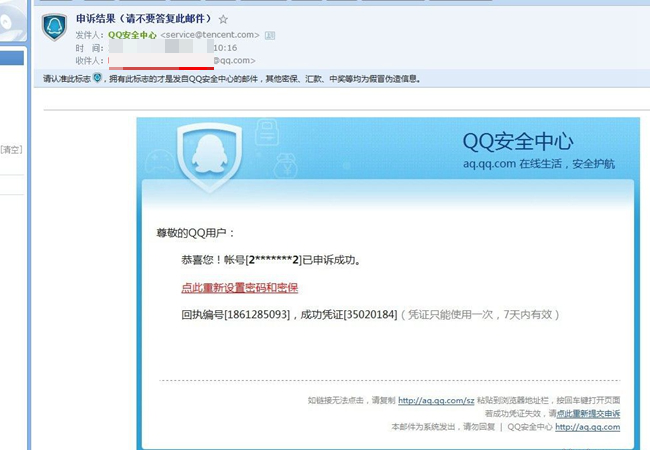This screenshot has width=650, height=450.
Task: Select the receipt number 1861285093 text
Action: click(x=257, y=315)
